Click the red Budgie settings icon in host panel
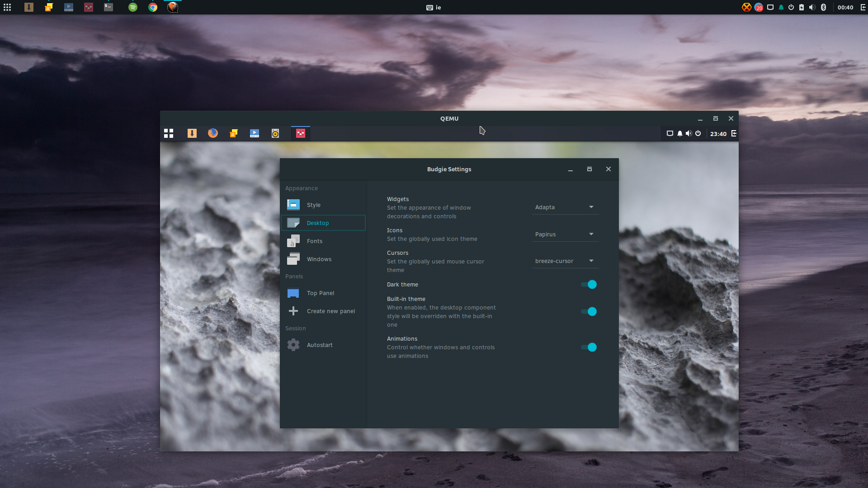This screenshot has width=868, height=488. coord(89,7)
